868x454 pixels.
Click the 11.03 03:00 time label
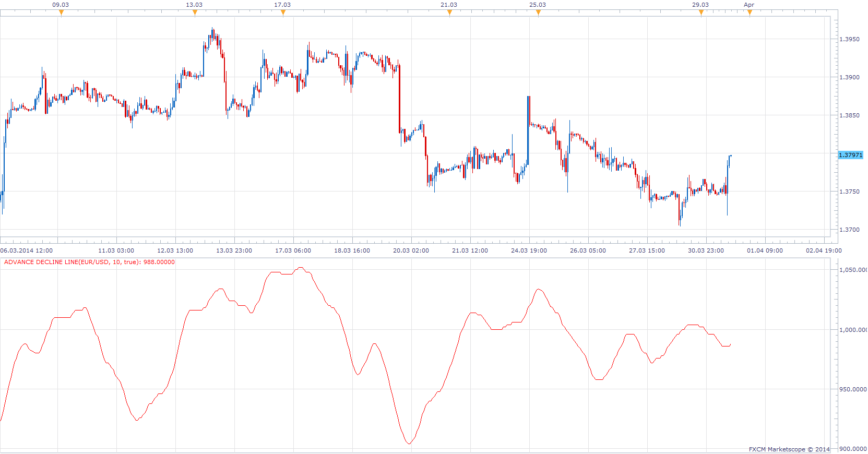(x=116, y=250)
